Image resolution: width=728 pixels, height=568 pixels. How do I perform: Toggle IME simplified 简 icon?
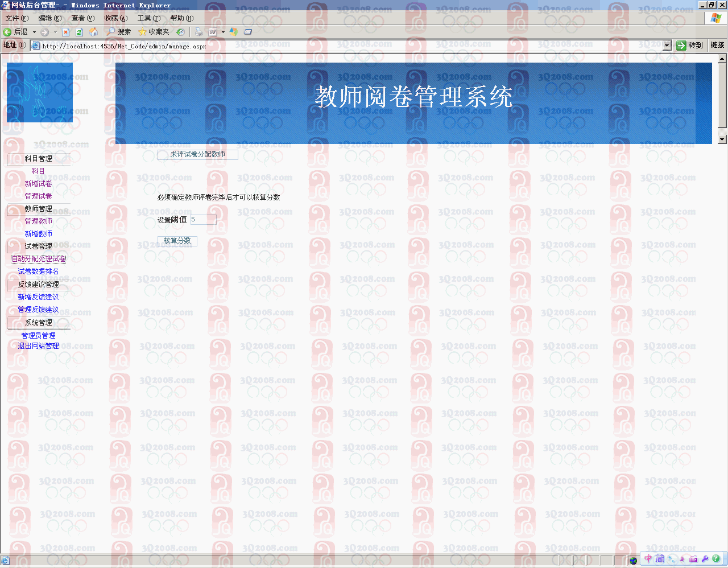[660, 559]
